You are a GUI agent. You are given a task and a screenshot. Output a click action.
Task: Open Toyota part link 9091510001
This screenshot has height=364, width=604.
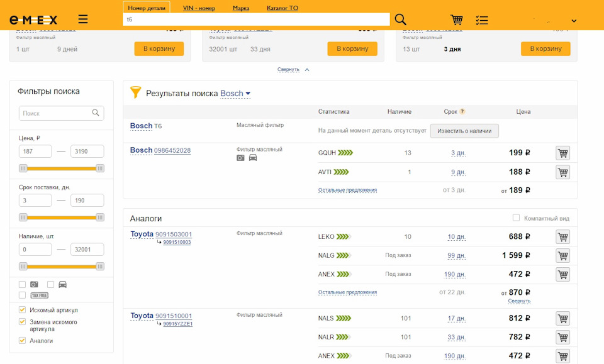[174, 316]
